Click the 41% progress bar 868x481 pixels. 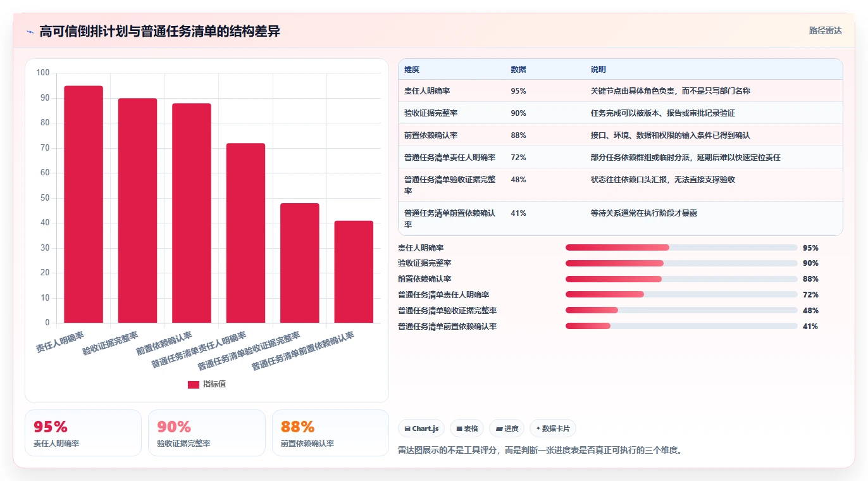point(681,326)
